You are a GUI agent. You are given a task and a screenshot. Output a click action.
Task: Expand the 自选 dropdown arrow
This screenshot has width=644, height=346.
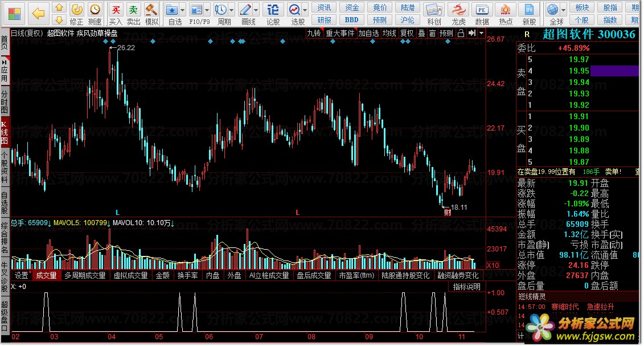[182, 10]
